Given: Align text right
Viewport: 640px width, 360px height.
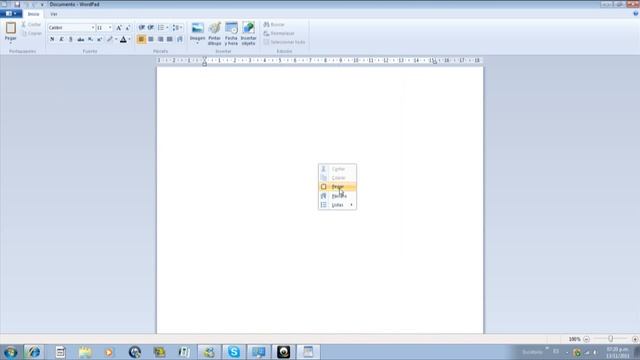Looking at the screenshot, I should click(160, 39).
